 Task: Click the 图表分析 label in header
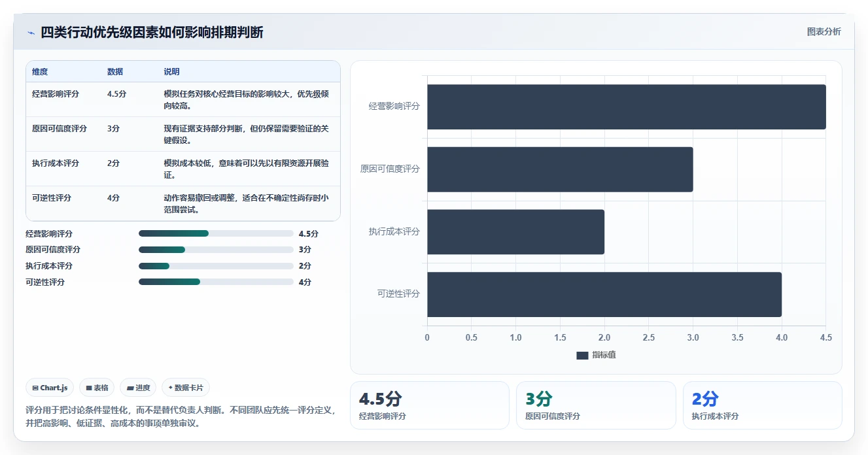(x=824, y=31)
